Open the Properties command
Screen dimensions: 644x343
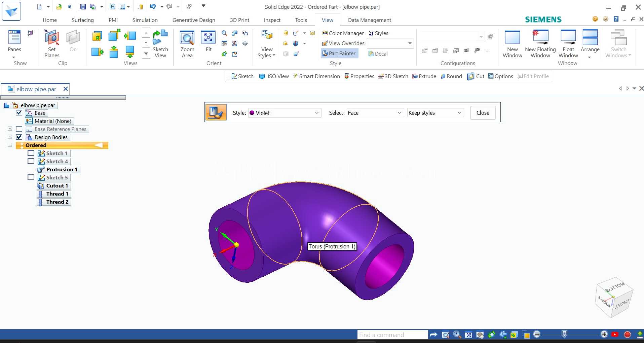click(359, 76)
